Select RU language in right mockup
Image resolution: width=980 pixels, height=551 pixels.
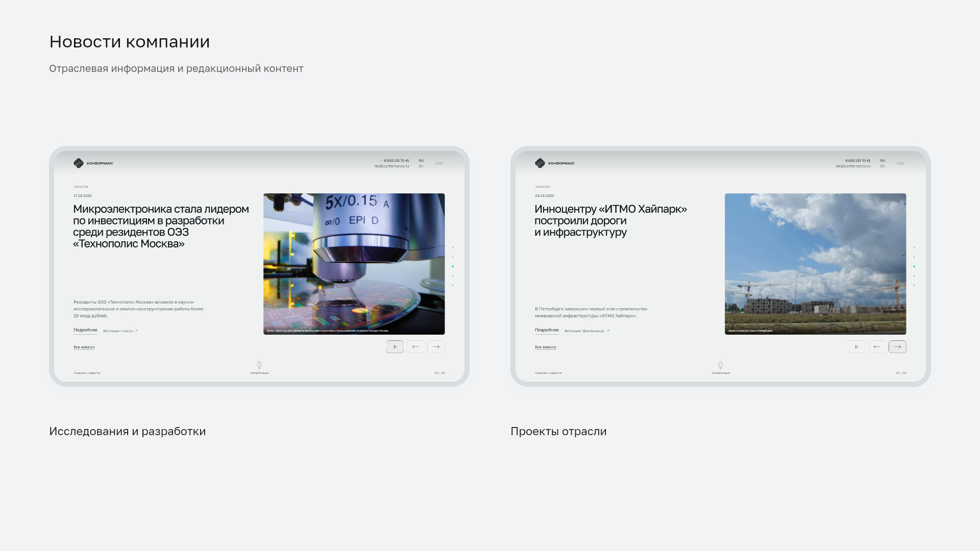883,161
